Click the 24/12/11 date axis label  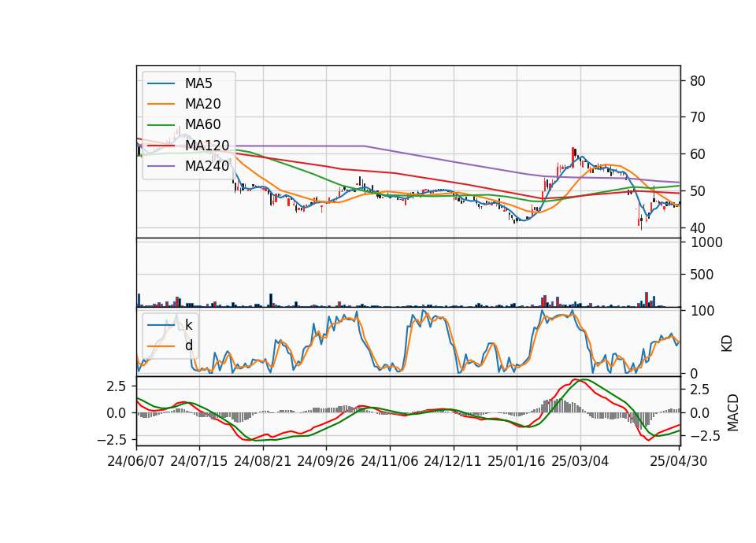pos(453,462)
